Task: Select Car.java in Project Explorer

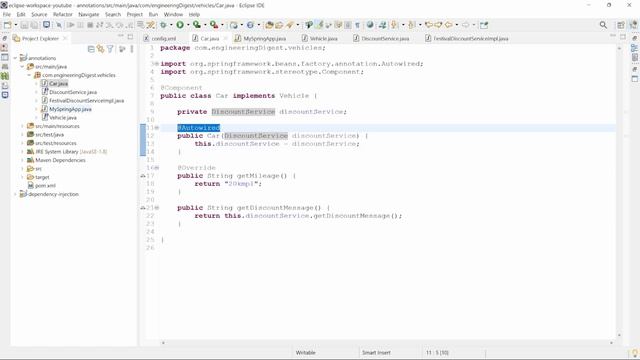Action: point(58,84)
